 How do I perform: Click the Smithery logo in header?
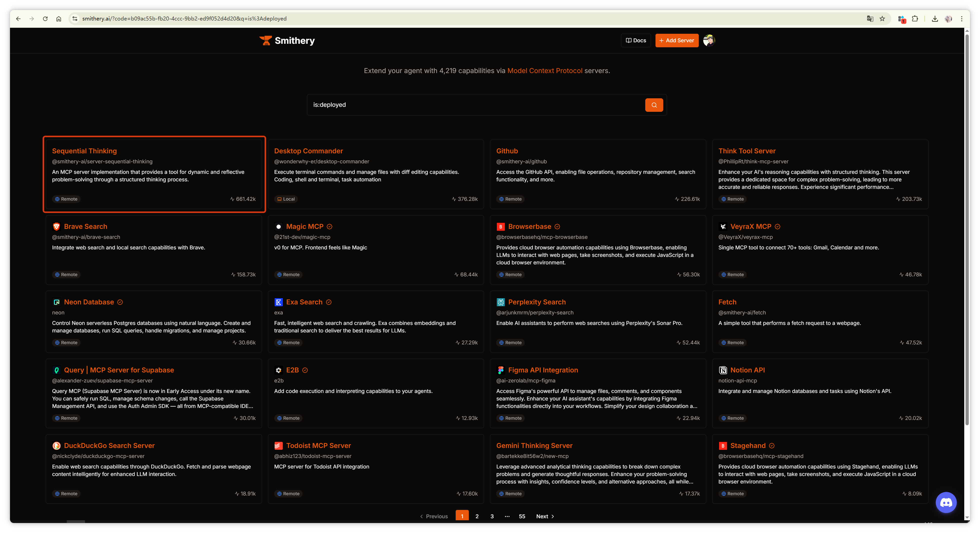(287, 40)
